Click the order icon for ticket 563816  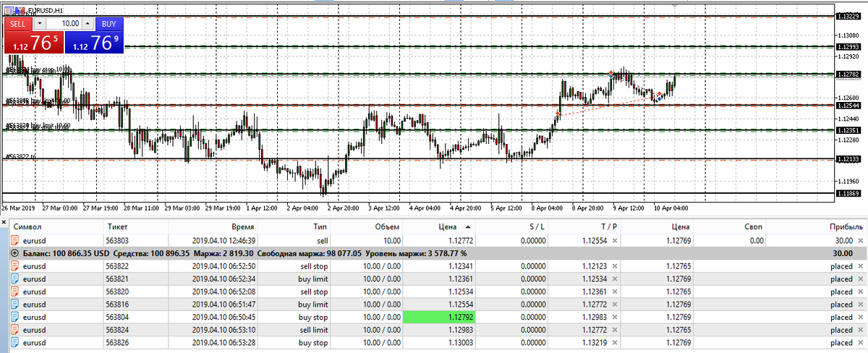pos(15,305)
